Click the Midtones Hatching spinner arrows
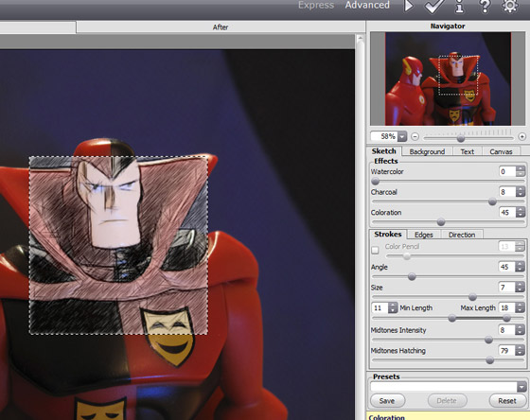The image size is (530, 420). 520,350
